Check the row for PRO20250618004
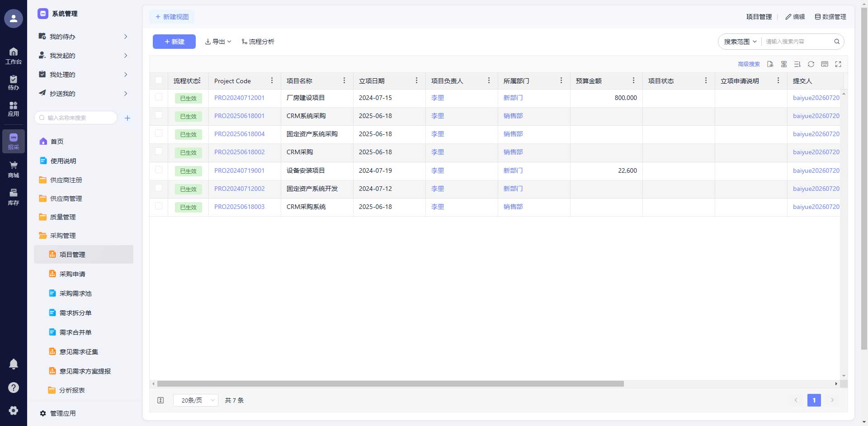The width and height of the screenshot is (868, 426). point(159,133)
